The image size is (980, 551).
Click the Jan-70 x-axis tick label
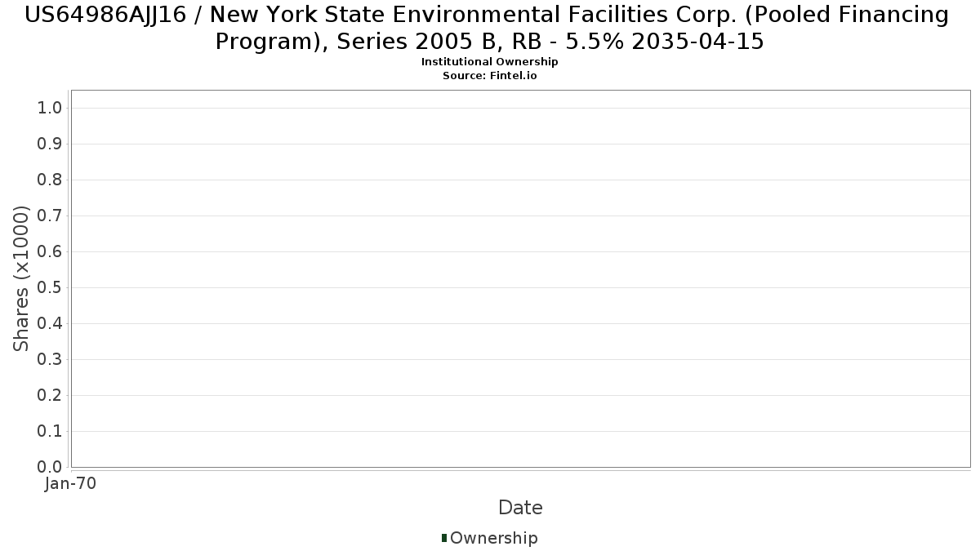71,483
